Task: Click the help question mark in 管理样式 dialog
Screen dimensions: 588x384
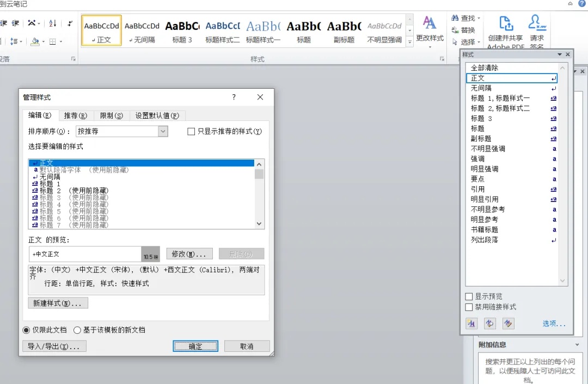Action: pos(234,97)
